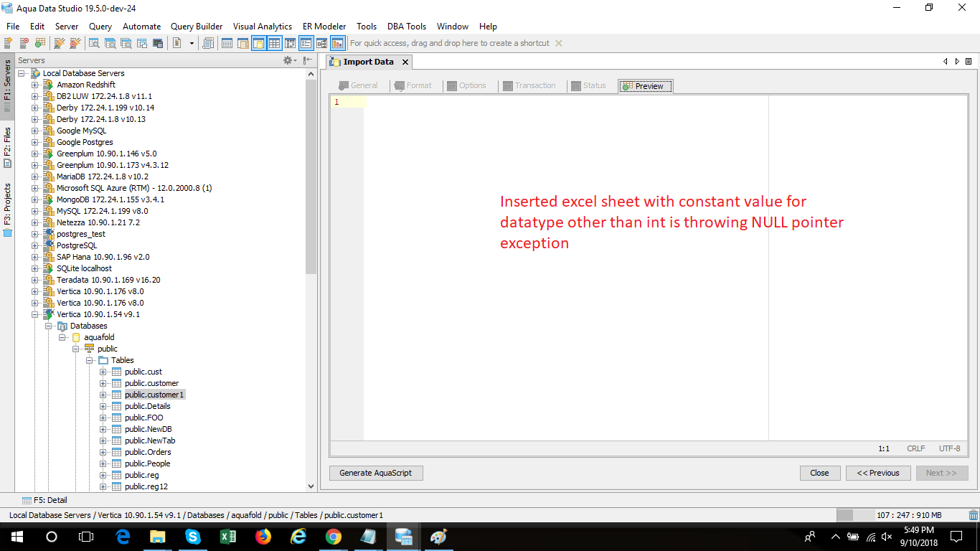
Task: Click the dark monitor window toolbar icon
Action: [158, 44]
